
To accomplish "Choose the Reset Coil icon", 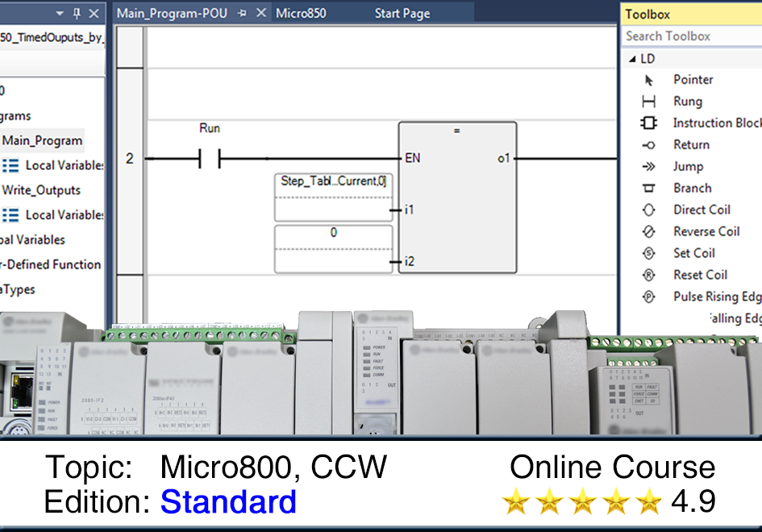I will pos(648,276).
